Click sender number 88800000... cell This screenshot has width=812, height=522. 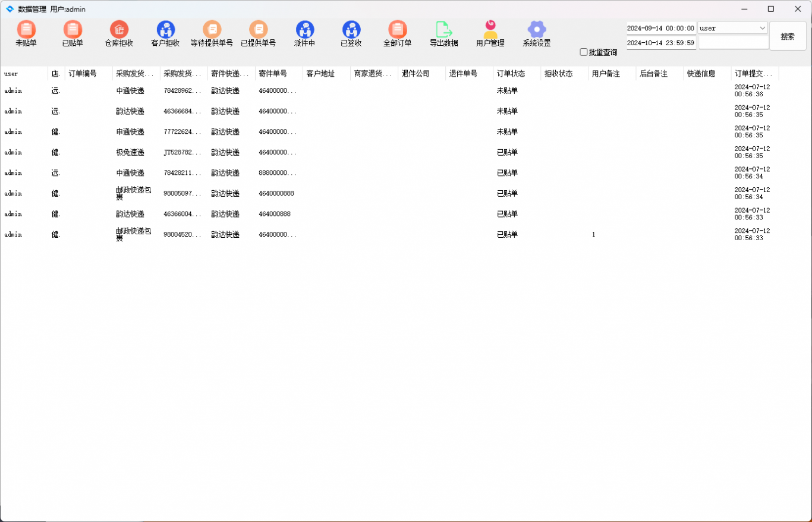[278, 172]
